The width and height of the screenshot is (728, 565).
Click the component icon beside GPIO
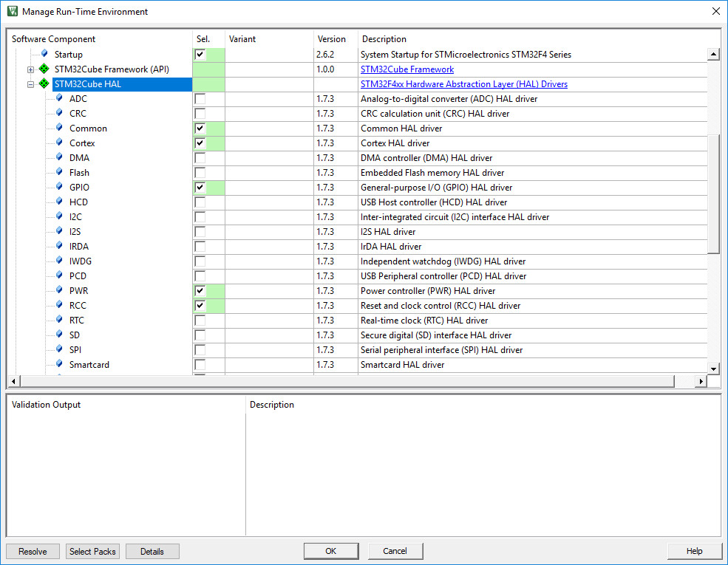pos(59,186)
